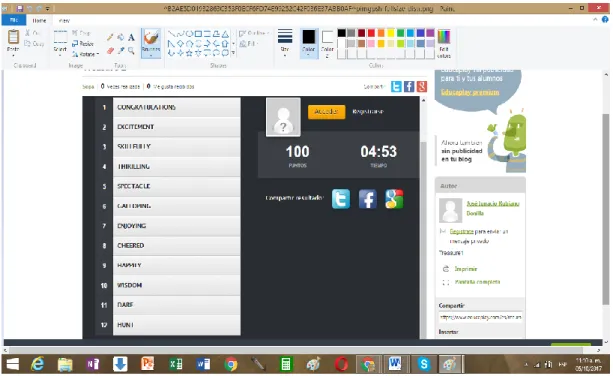Screen dimensions: 613x376
Task: Switch to the View ribbon tab
Action: tap(64, 20)
